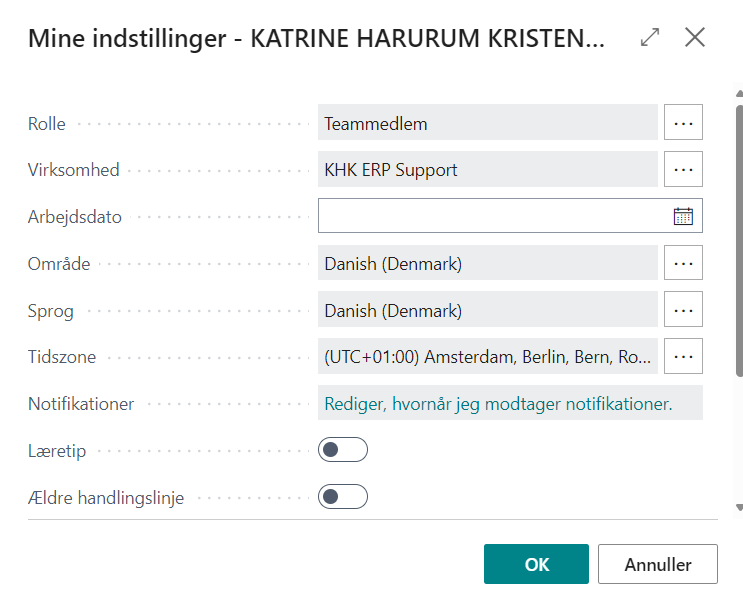The height and width of the screenshot is (611, 743).
Task: Open the calendar picker for Arbejdsdato
Action: click(x=683, y=216)
